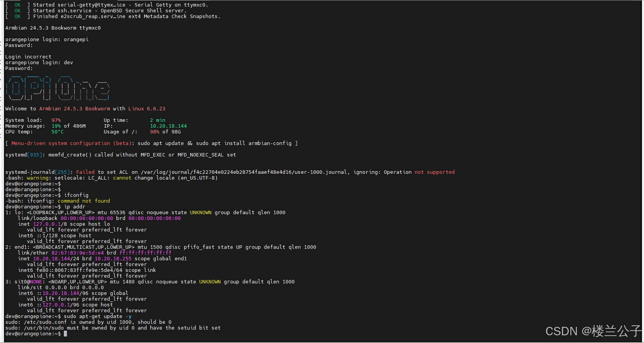Click the 'systemd[935]' memfd_create message

pyautogui.click(x=121, y=155)
